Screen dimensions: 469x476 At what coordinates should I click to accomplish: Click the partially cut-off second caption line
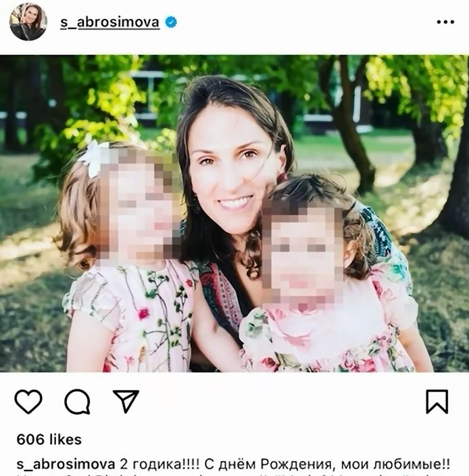(234, 474)
